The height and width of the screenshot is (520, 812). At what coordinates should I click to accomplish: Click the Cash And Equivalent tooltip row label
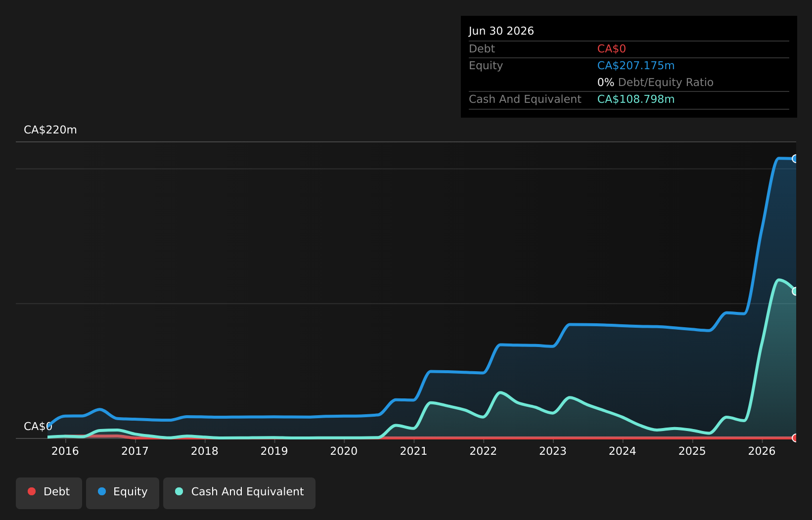[525, 99]
